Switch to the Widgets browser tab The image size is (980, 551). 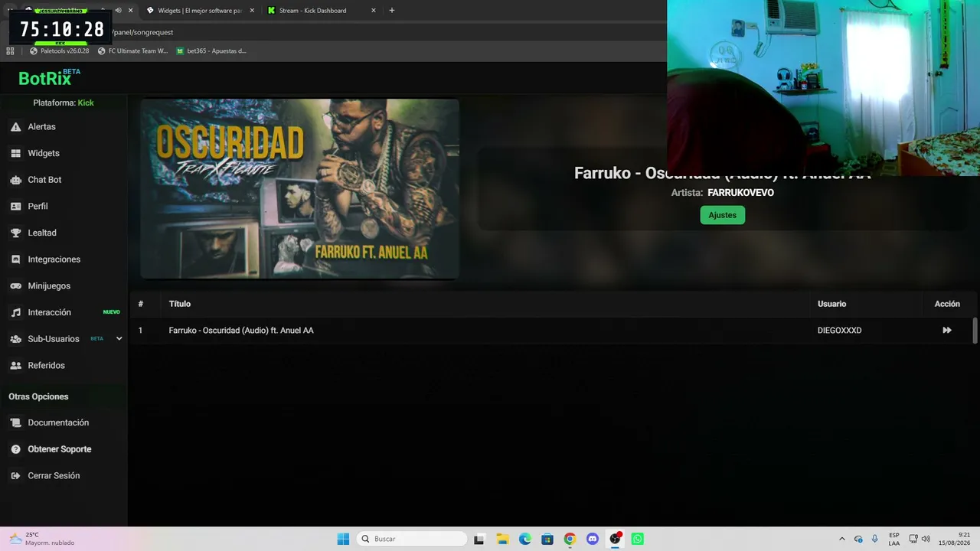(x=201, y=11)
